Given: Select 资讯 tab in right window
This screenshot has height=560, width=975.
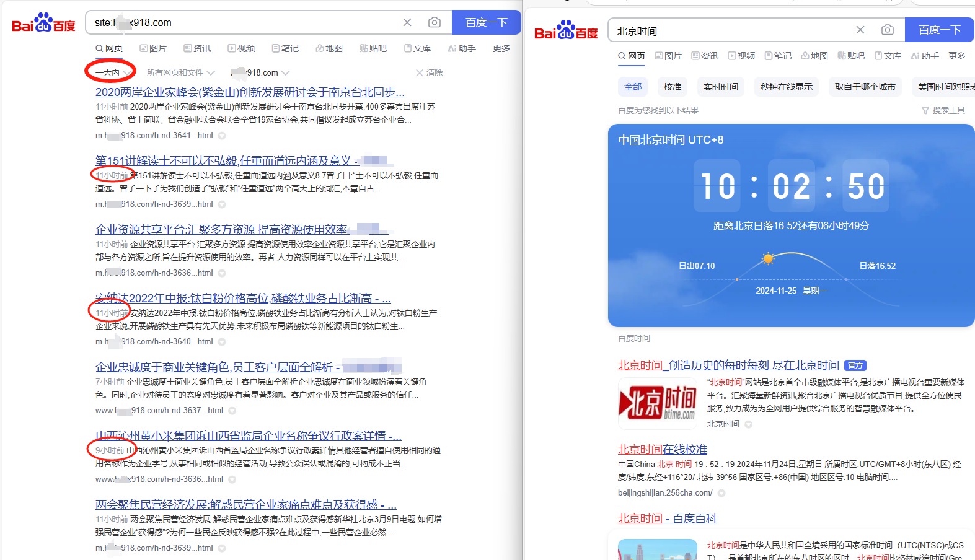Looking at the screenshot, I should 705,56.
